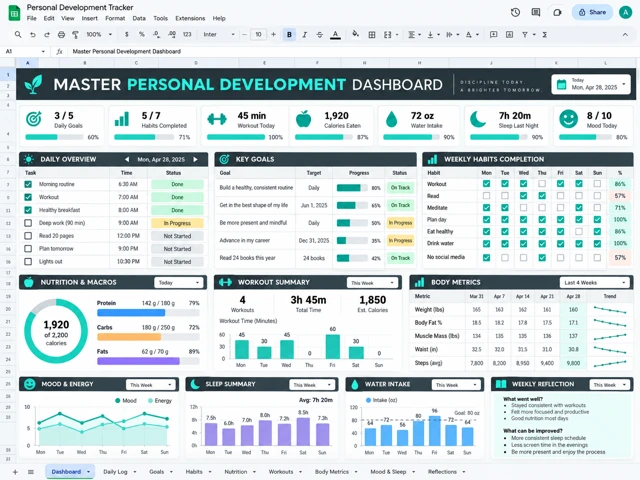
Task: Click On Track status for Read 24 books
Action: 400,258
